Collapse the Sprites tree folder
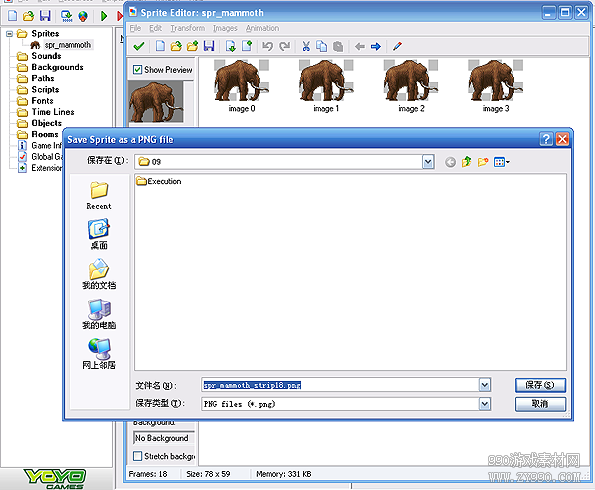The height and width of the screenshot is (490, 595). click(10, 34)
